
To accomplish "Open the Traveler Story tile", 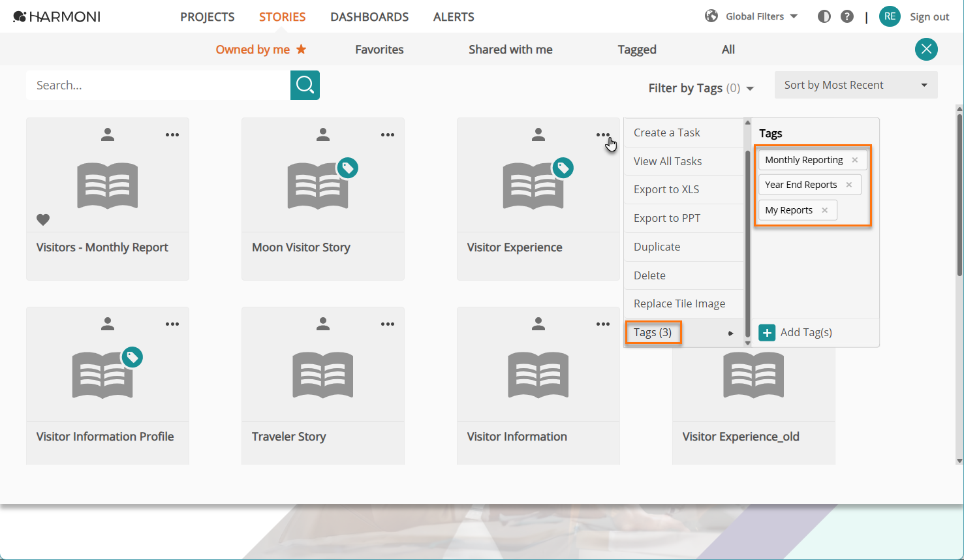I will click(x=323, y=386).
